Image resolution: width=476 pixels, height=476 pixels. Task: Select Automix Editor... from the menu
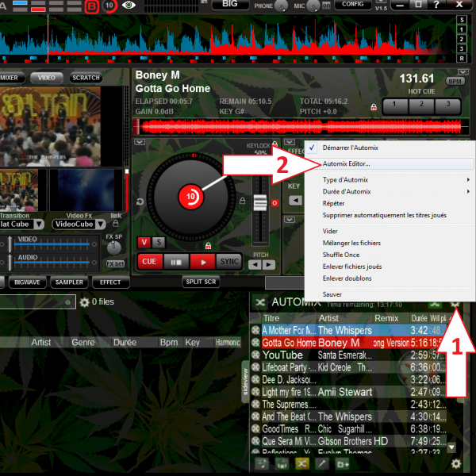click(346, 164)
